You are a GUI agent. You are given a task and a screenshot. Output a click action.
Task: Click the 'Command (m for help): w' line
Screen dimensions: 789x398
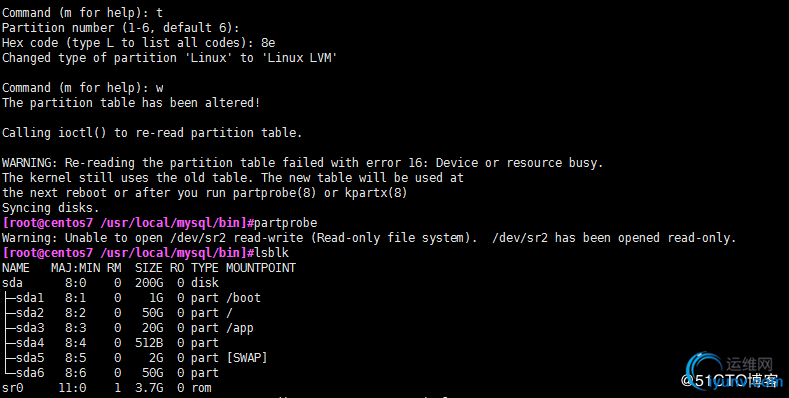click(83, 88)
